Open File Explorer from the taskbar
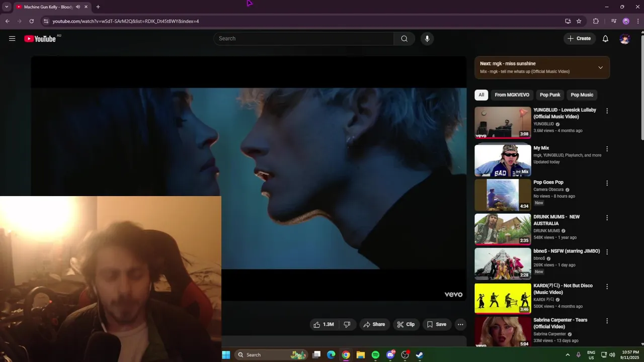The width and height of the screenshot is (644, 362). coord(361,355)
